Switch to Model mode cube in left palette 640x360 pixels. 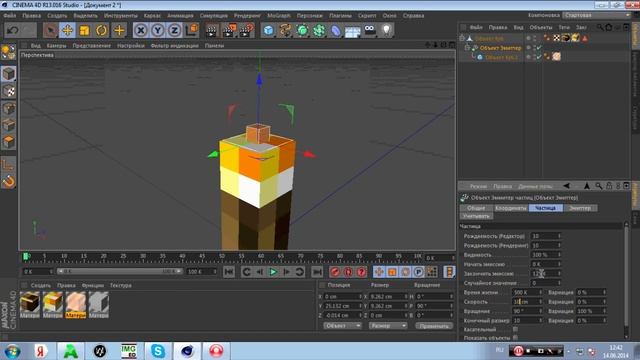9,73
